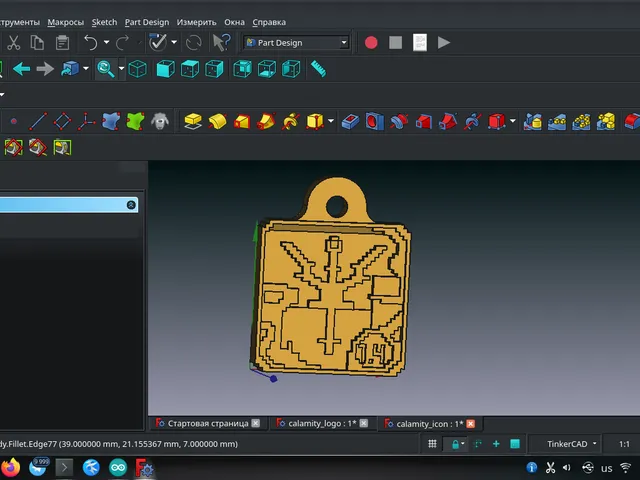Open the lock icon status dropdown
Screen dimensions: 640x480
pos(458,444)
